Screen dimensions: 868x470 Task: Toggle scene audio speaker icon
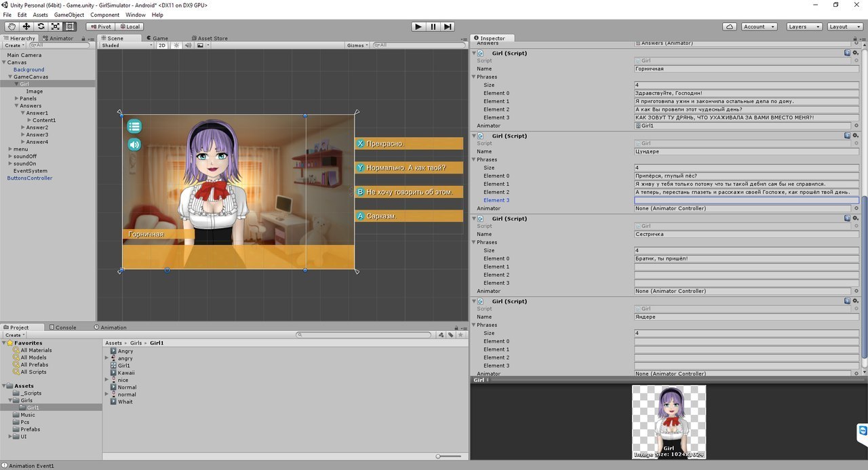click(x=188, y=45)
